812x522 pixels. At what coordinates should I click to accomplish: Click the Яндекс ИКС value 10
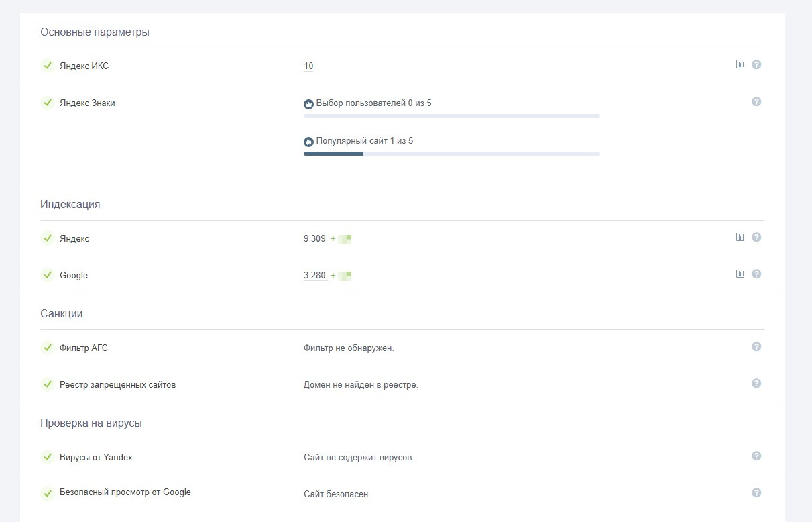[308, 66]
